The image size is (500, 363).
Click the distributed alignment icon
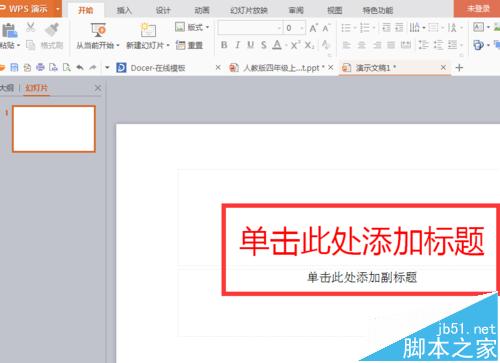tap(406, 45)
